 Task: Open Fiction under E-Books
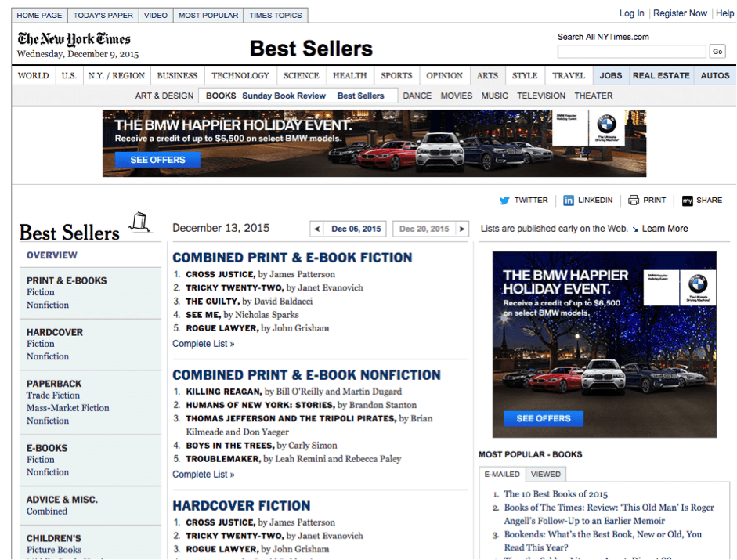click(41, 460)
